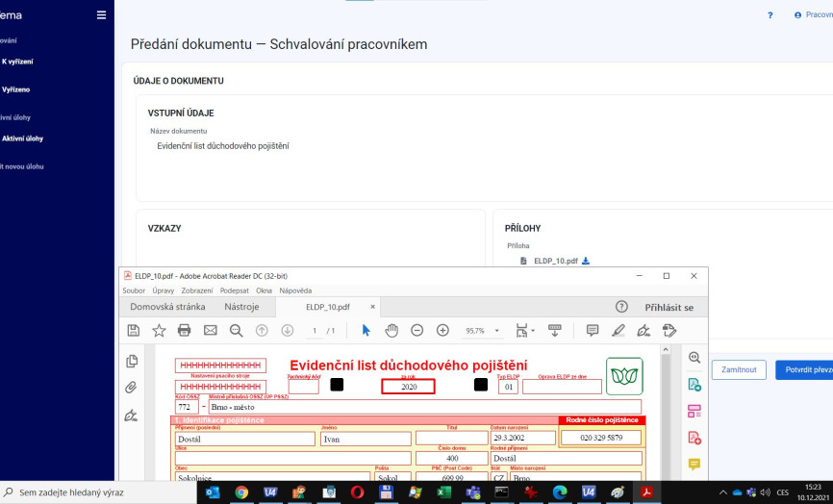The image size is (833, 504).
Task: Click the create PDF icon in right pane
Action: click(x=694, y=438)
